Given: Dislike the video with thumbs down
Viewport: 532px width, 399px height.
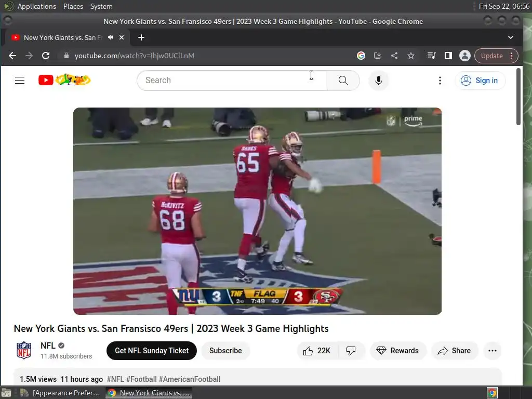Looking at the screenshot, I should 351,351.
